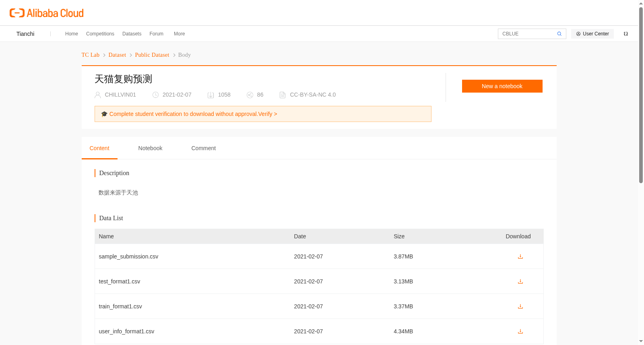
Task: Open the Home menu item
Action: click(x=72, y=34)
